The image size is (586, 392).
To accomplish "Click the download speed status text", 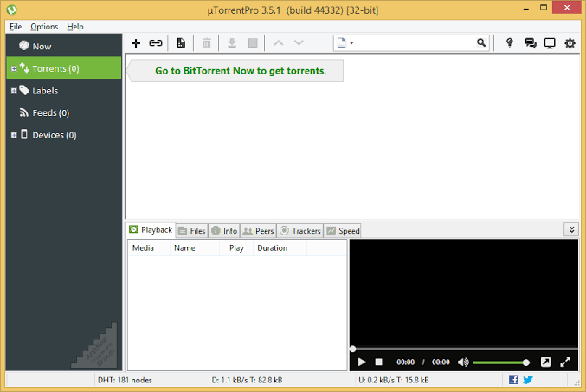I will point(247,380).
